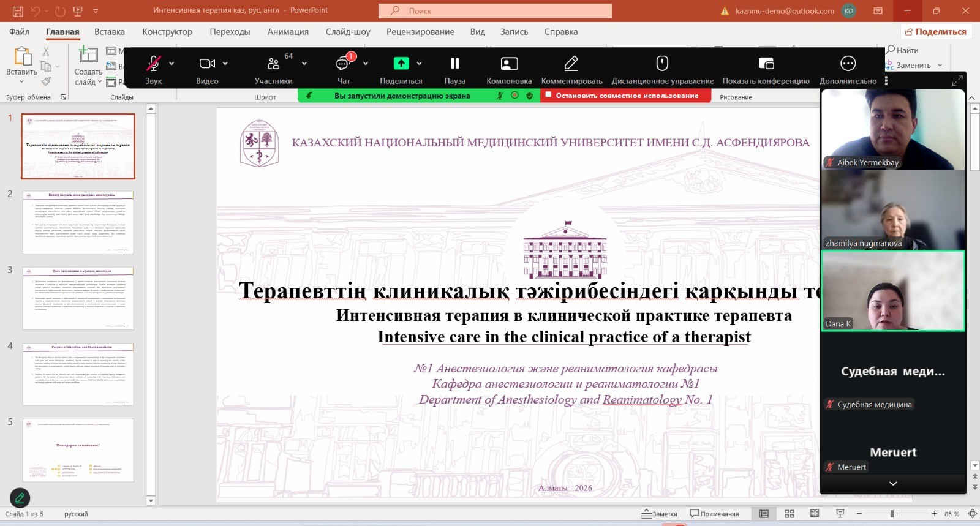Viewport: 980px width, 526px height.
Task: Click the zoom slider in status bar
Action: 892,514
